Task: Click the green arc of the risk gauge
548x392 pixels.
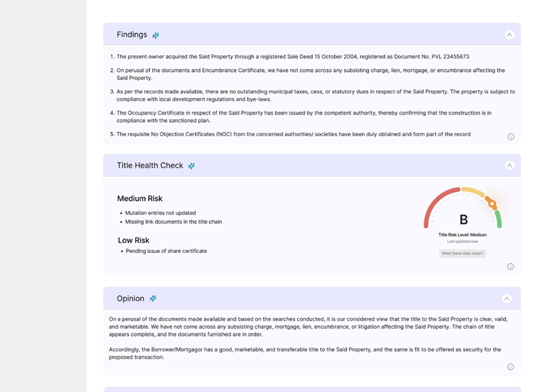Action: 498,219
